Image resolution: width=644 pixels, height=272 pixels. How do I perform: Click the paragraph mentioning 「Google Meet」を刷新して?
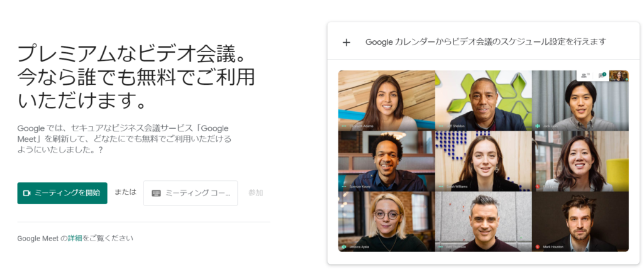[124, 139]
